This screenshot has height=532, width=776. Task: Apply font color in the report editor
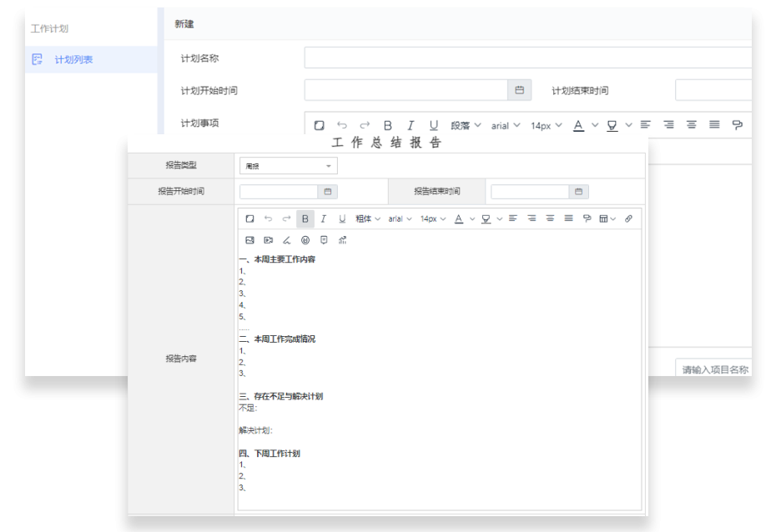tap(459, 218)
